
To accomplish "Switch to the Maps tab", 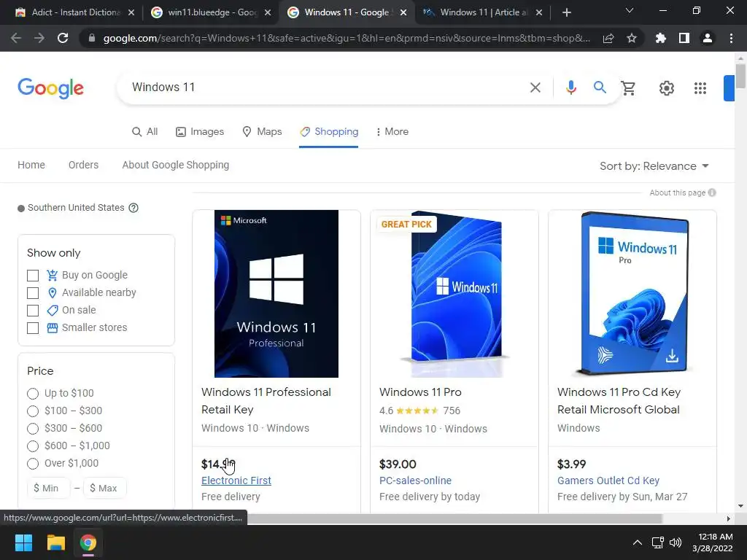I will click(262, 131).
